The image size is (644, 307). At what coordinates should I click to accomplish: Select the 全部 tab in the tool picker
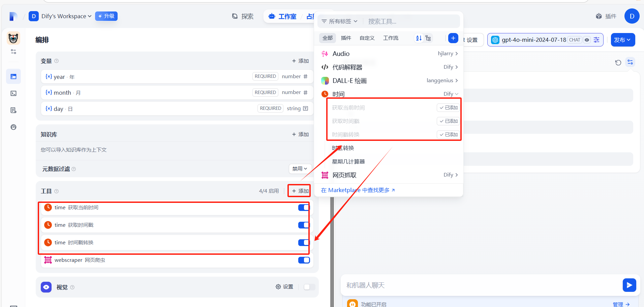(x=328, y=38)
